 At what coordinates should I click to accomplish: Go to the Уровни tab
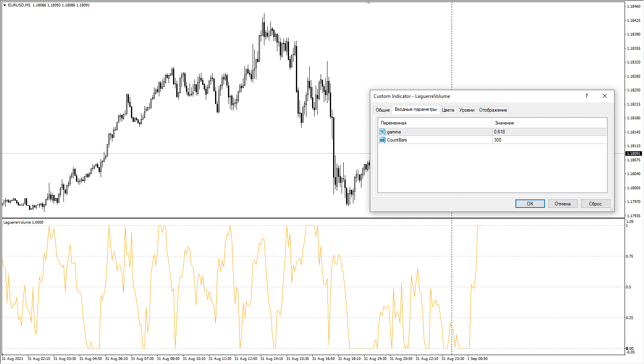point(467,110)
